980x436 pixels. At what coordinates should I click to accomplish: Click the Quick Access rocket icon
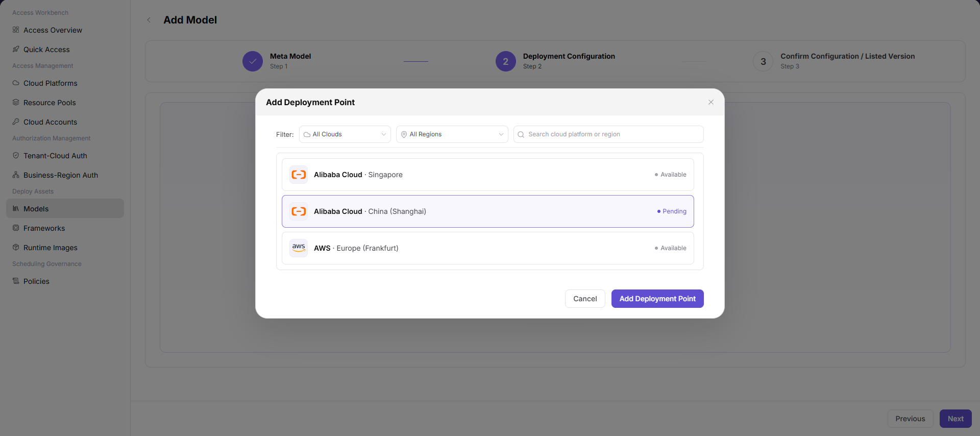point(16,49)
